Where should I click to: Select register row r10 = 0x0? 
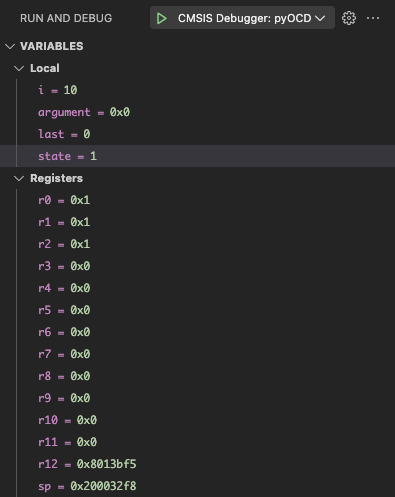click(197, 420)
